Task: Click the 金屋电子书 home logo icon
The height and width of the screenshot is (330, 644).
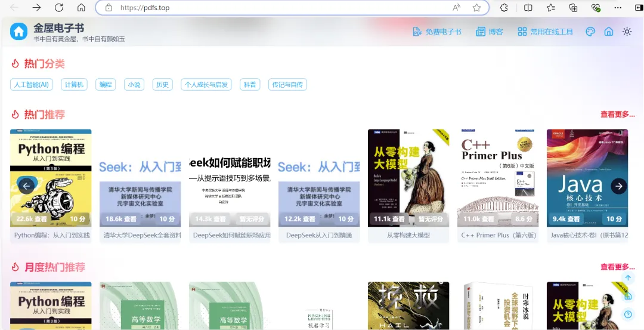Action: pyautogui.click(x=19, y=32)
